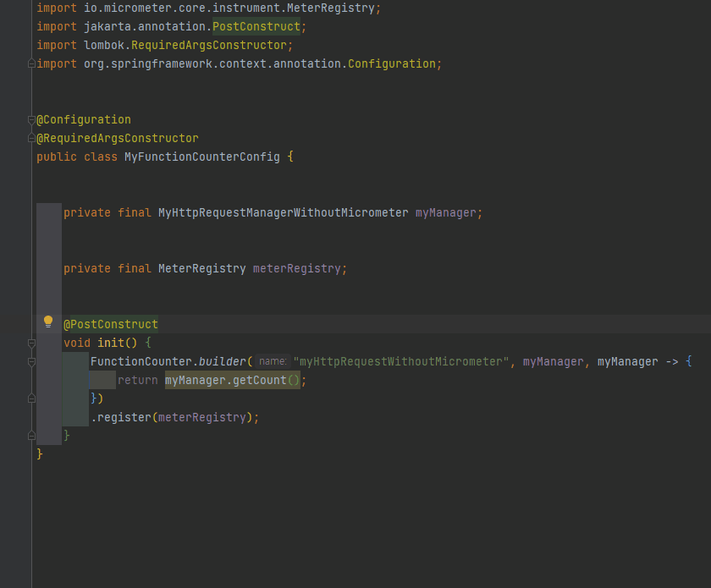Click the MeterRegistry field type
The height and width of the screenshot is (588, 711).
[201, 268]
